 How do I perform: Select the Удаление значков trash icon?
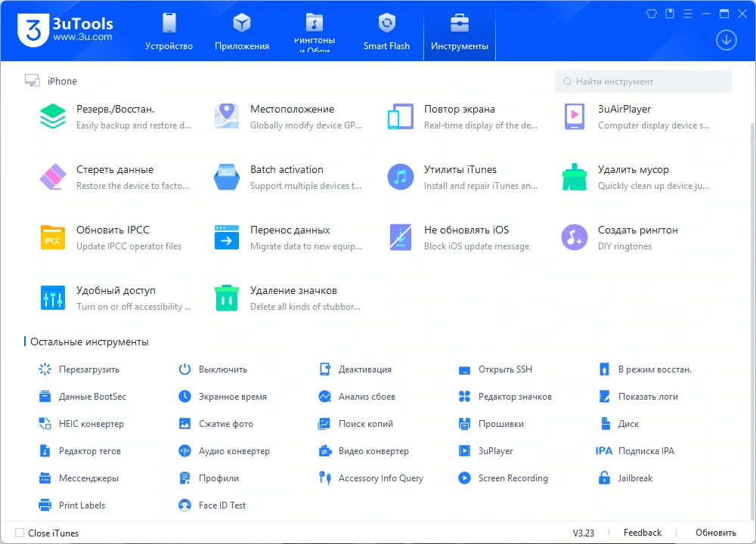227,298
